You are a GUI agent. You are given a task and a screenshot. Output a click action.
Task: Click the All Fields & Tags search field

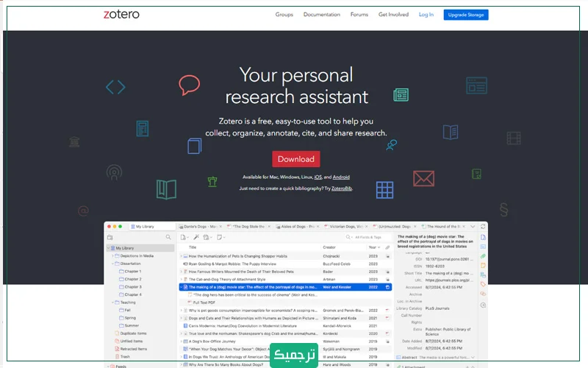point(368,237)
